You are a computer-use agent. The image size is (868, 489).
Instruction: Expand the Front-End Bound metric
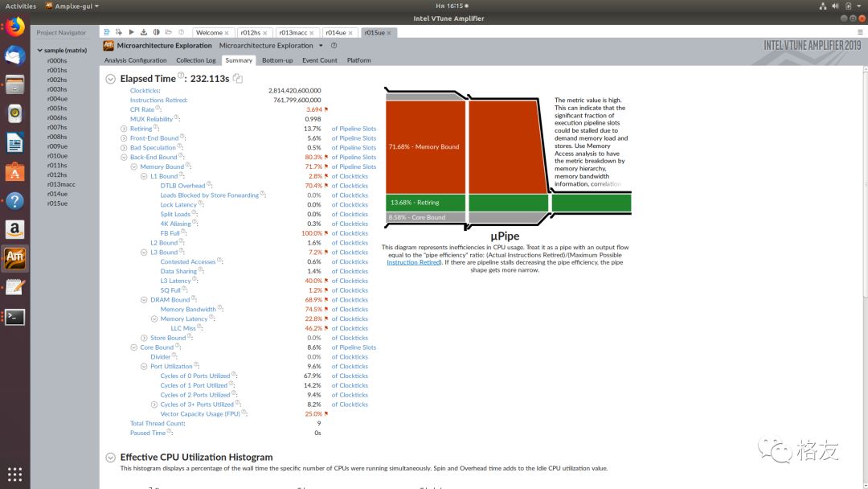pos(124,138)
